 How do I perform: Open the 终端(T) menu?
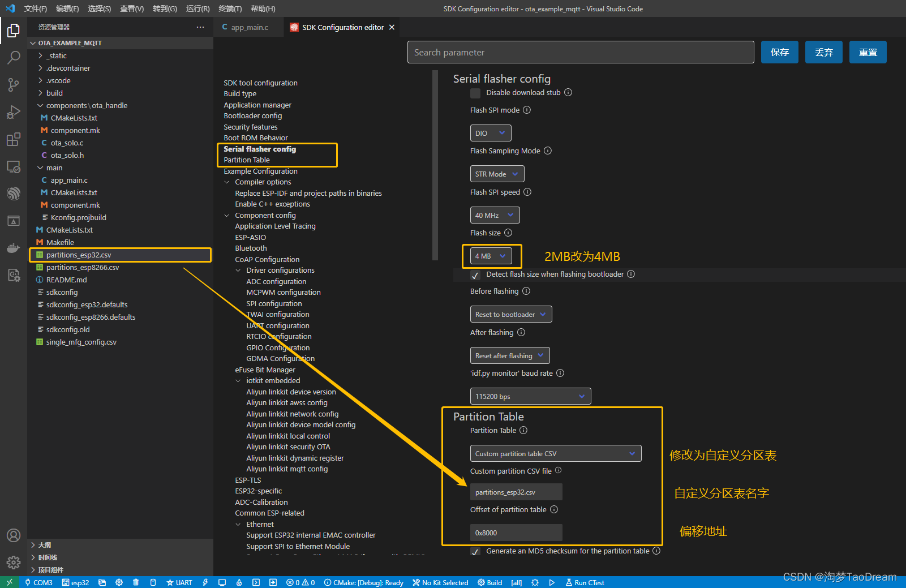point(230,8)
